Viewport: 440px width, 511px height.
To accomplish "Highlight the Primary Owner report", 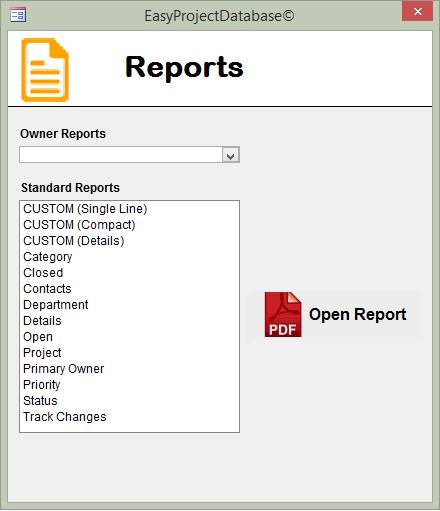I will 129,369.
